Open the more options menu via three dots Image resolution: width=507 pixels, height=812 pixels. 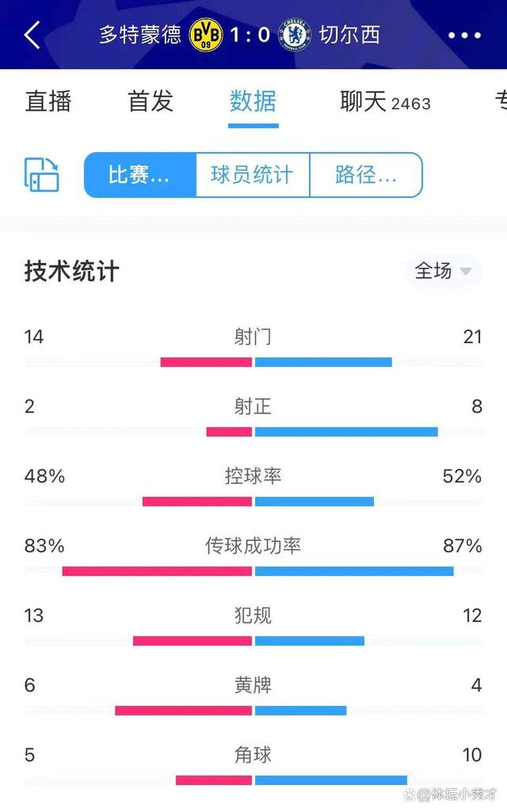click(x=467, y=34)
